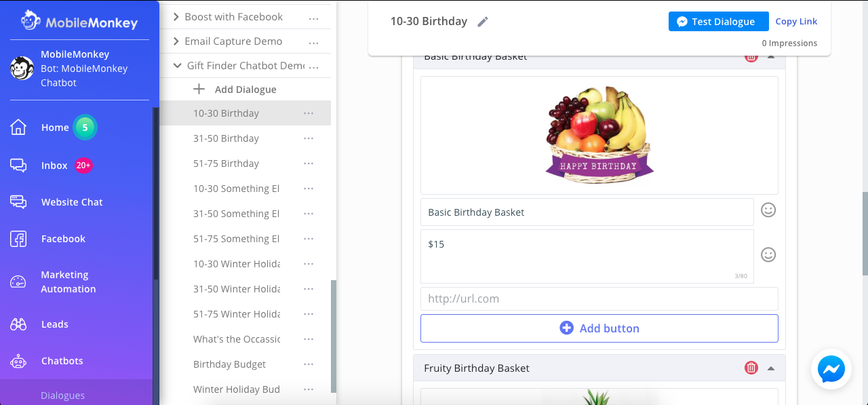Open emoji picker beside the title field
This screenshot has height=405, width=868.
tap(768, 210)
